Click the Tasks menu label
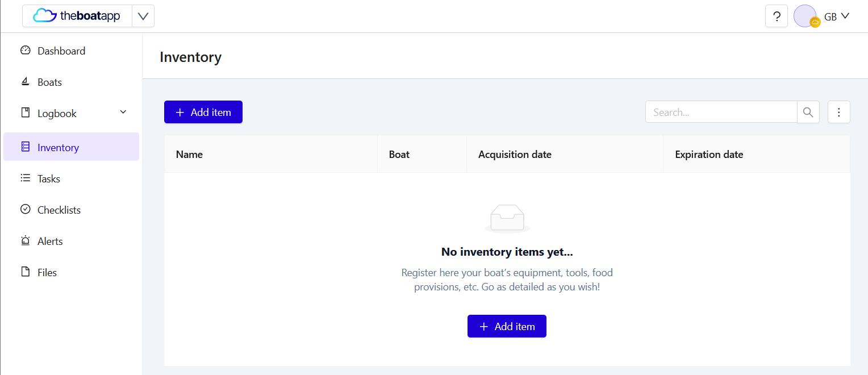 49,178
